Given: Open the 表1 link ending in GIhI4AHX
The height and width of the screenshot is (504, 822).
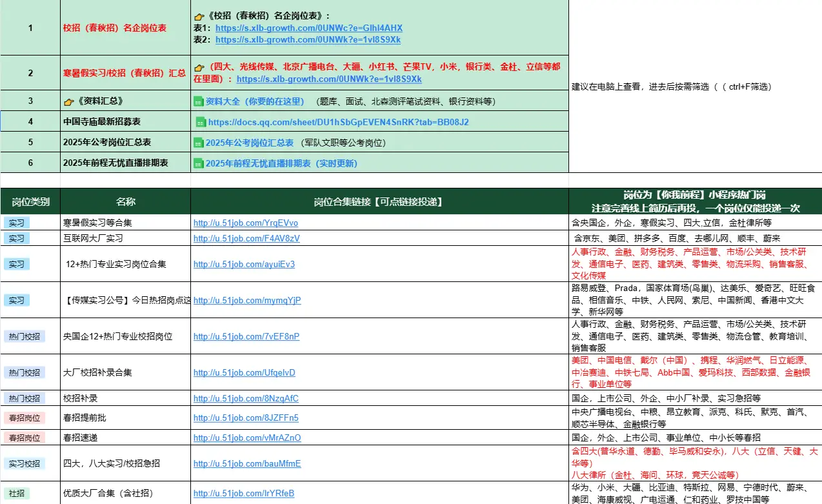Looking at the screenshot, I should tap(308, 28).
